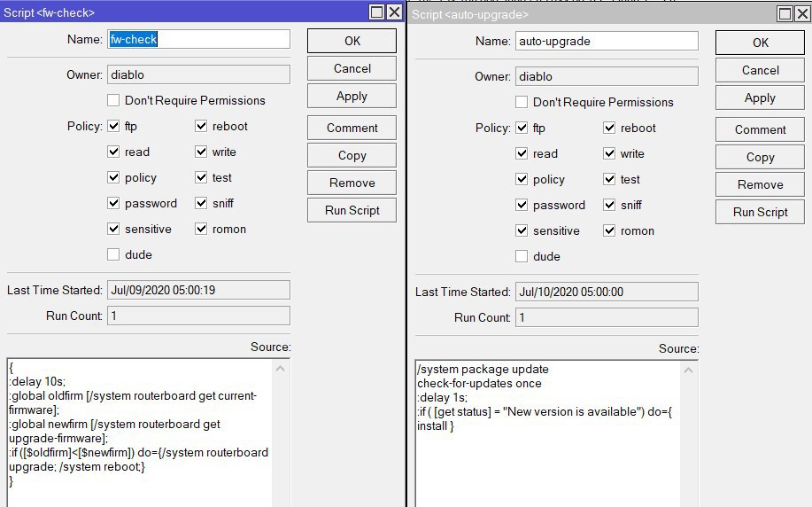Click the Run Count field in auto-upgrade
This screenshot has height=507, width=812.
[x=607, y=317]
